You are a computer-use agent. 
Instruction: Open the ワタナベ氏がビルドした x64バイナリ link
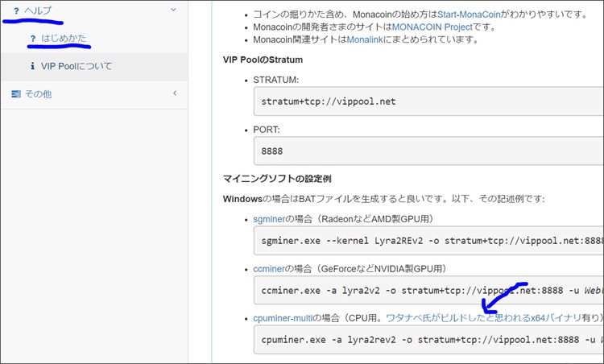[x=483, y=318]
